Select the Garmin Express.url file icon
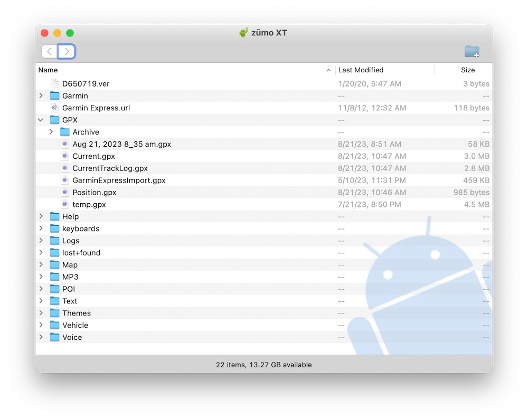This screenshot has height=420, width=528. (54, 108)
